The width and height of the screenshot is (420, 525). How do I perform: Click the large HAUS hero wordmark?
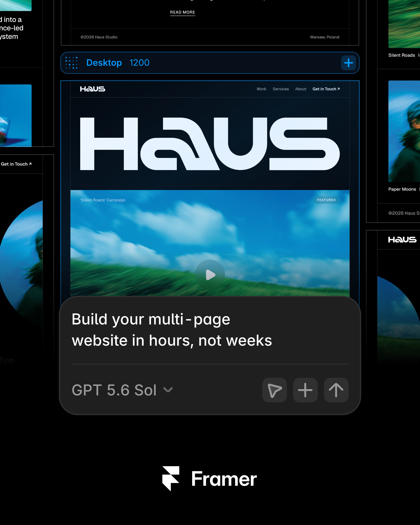pyautogui.click(x=210, y=144)
